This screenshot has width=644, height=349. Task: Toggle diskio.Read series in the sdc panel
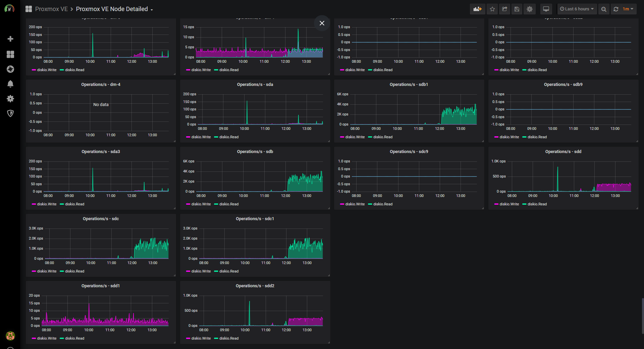click(74, 271)
